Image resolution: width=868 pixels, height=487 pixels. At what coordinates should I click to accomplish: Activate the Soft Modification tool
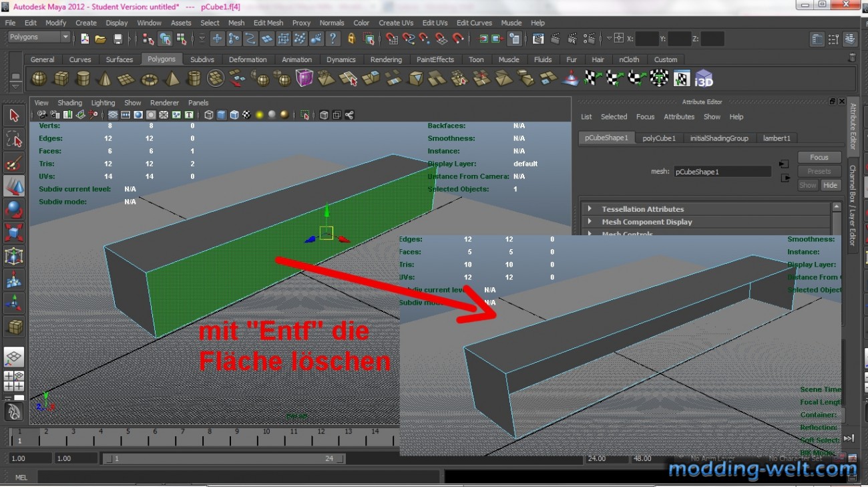click(14, 279)
